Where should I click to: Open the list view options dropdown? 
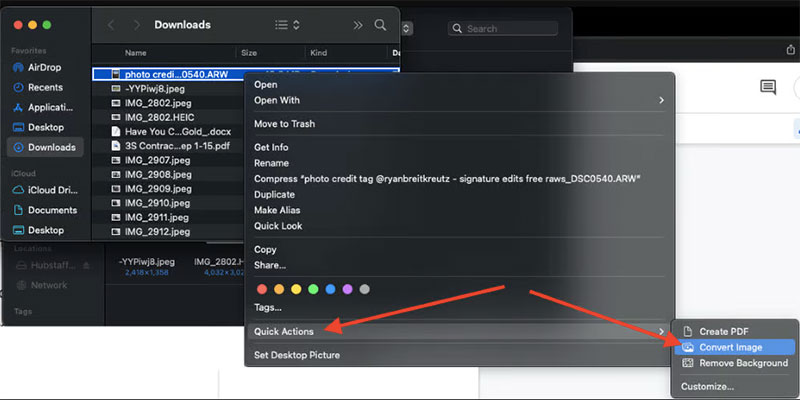287,24
